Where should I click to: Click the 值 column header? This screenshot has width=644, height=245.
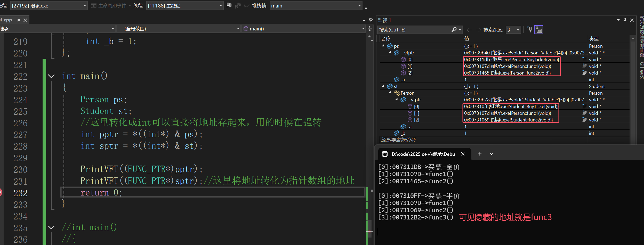click(466, 38)
